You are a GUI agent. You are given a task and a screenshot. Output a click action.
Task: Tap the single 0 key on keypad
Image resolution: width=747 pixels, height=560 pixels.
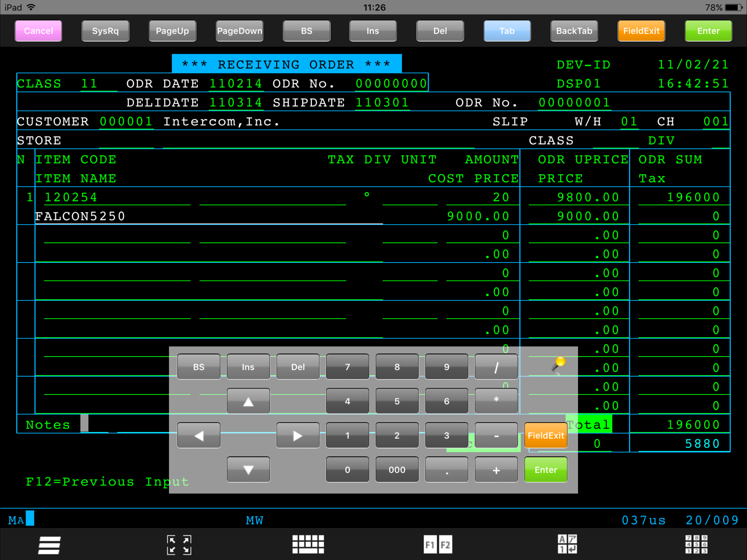pyautogui.click(x=348, y=469)
